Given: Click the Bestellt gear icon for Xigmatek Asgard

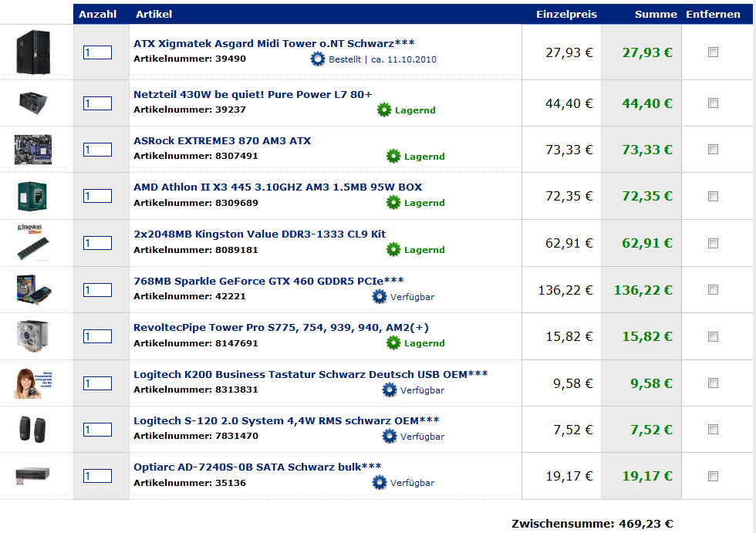Looking at the screenshot, I should point(318,59).
